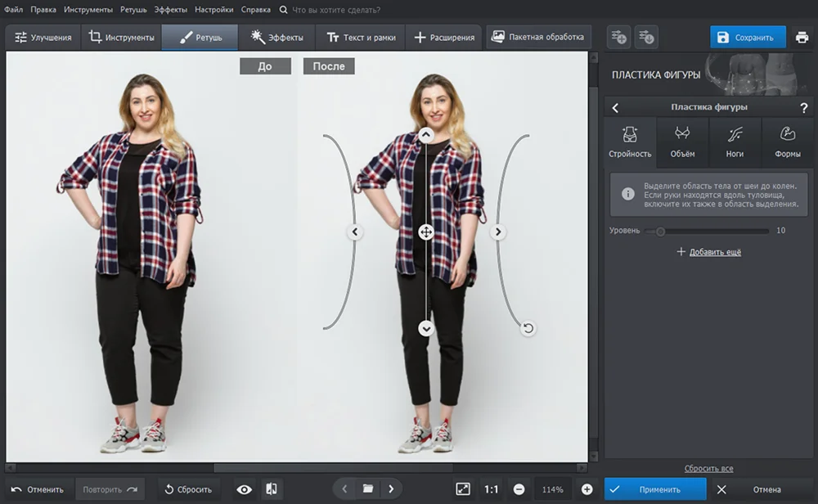The width and height of the screenshot is (818, 504).
Task: Click the preset history icon with clock
Action: 646,37
